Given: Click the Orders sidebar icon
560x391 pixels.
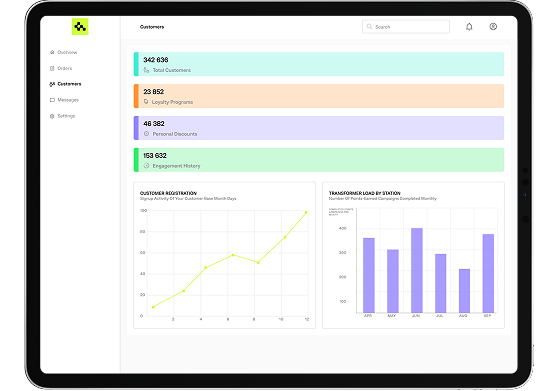Looking at the screenshot, I should 52,68.
